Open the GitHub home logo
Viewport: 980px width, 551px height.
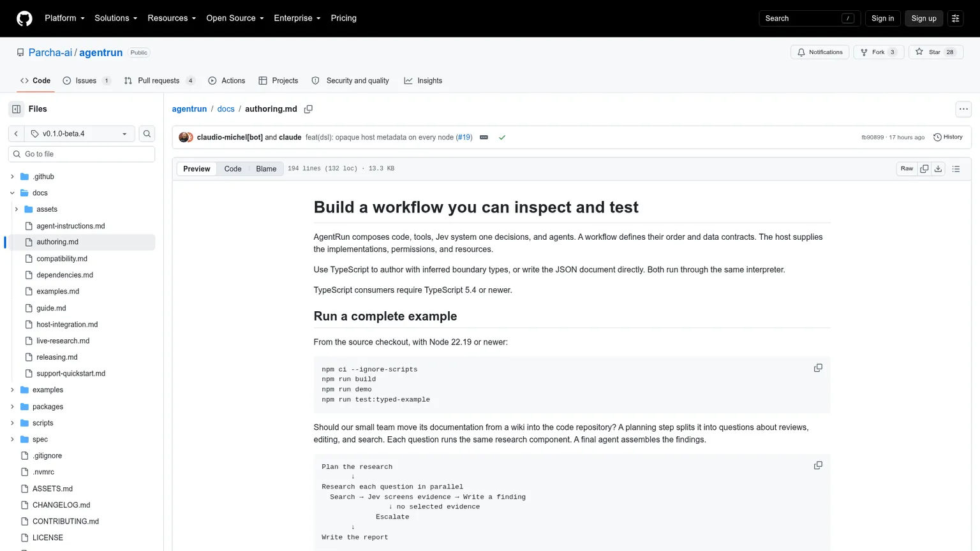click(24, 18)
